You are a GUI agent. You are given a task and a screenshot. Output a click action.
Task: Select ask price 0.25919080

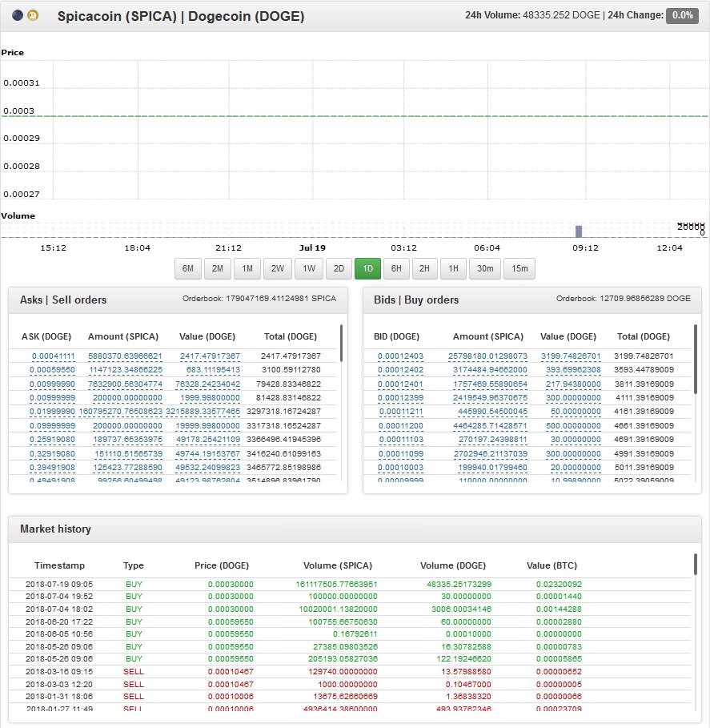[x=53, y=439]
